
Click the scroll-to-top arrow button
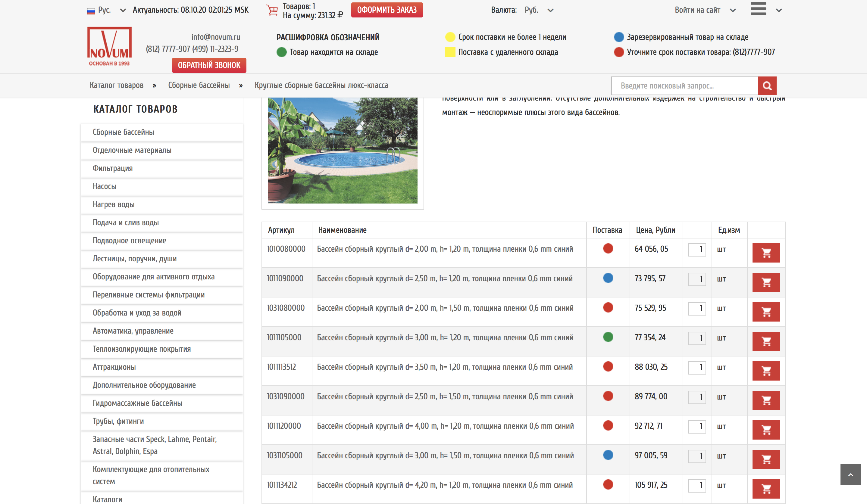850,474
